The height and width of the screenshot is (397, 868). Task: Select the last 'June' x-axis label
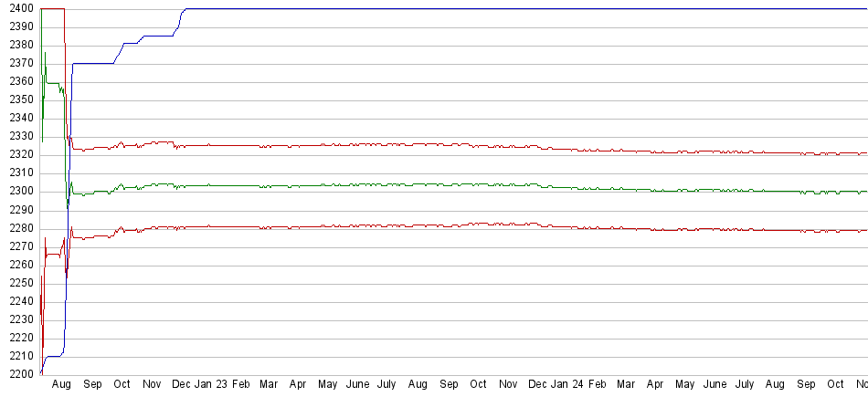pyautogui.click(x=715, y=386)
